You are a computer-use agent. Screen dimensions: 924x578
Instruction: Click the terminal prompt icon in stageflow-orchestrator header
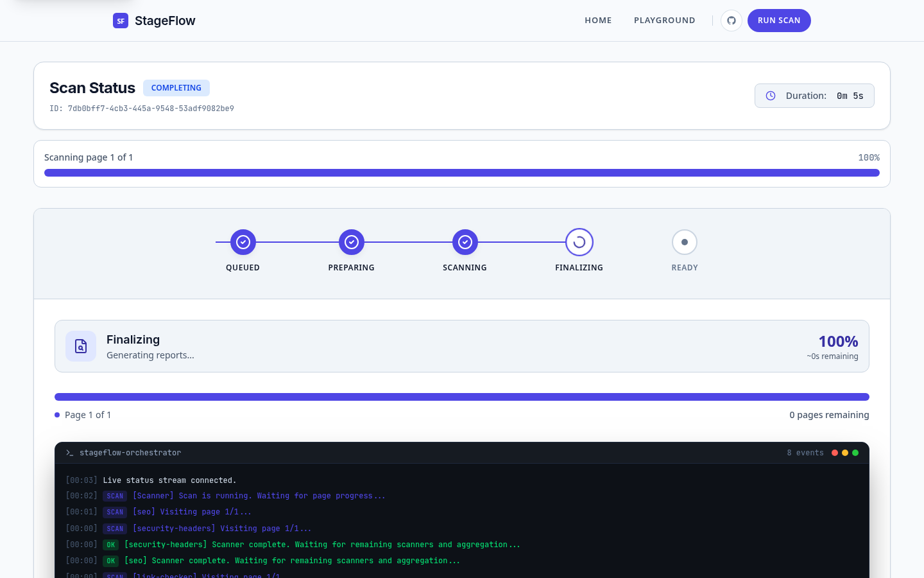(69, 452)
